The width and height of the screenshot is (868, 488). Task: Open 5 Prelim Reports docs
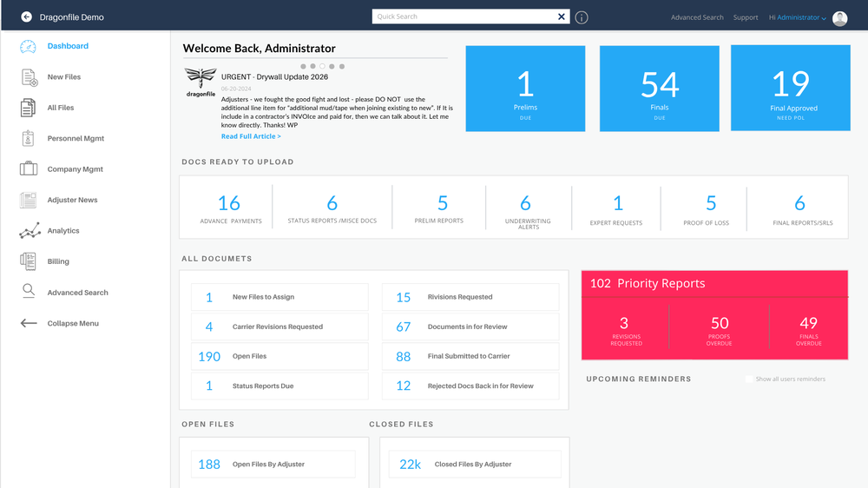pos(439,208)
